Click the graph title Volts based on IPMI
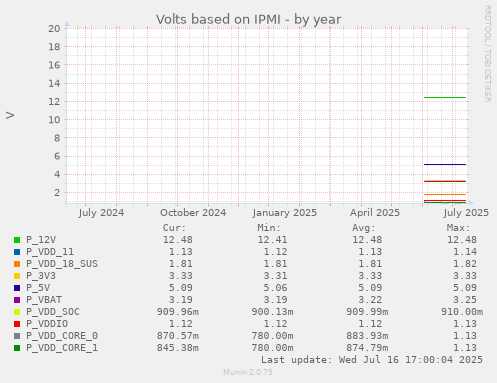The height and width of the screenshot is (383, 497). point(248,19)
